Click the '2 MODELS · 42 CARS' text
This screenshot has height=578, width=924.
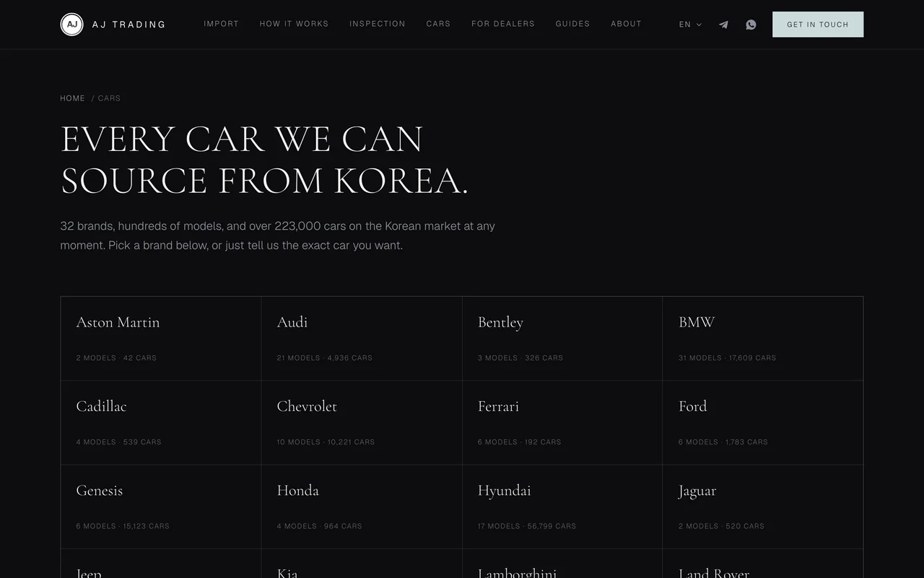(x=116, y=358)
